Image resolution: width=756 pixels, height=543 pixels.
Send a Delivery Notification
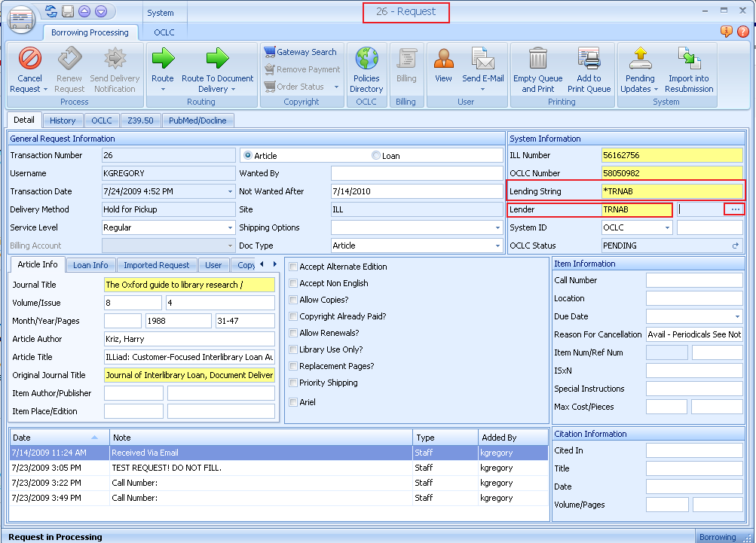pos(115,68)
